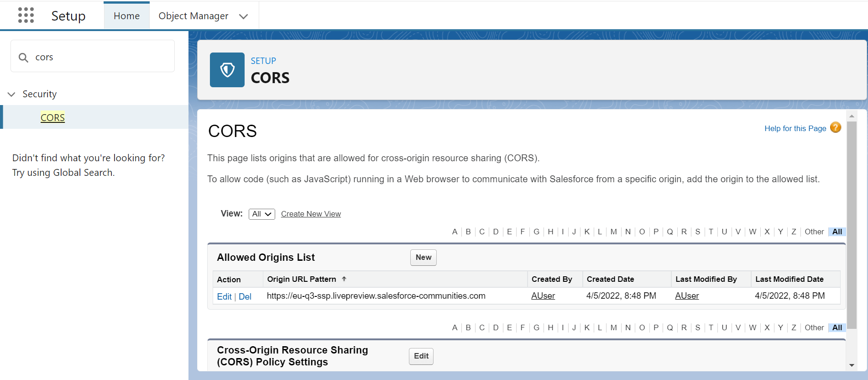Select Other in bottom alphabet bar
The height and width of the screenshot is (380, 868).
(x=814, y=327)
